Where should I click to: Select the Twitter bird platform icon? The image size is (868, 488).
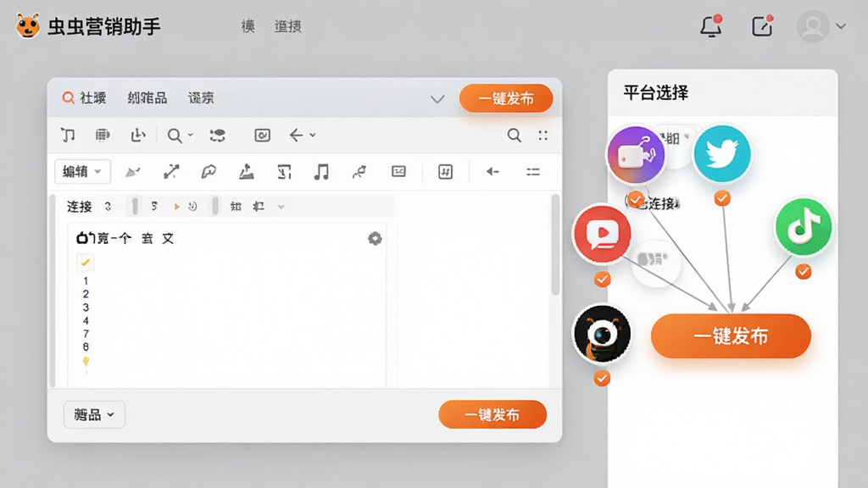[x=722, y=154]
